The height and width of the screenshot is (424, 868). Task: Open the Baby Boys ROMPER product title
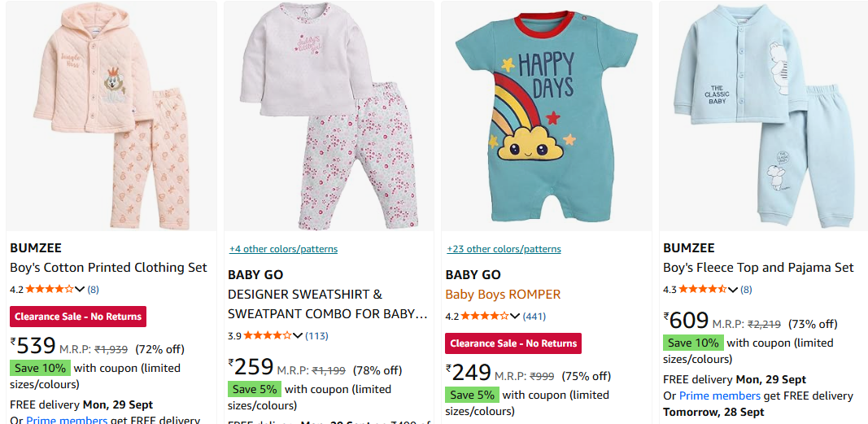tap(503, 294)
